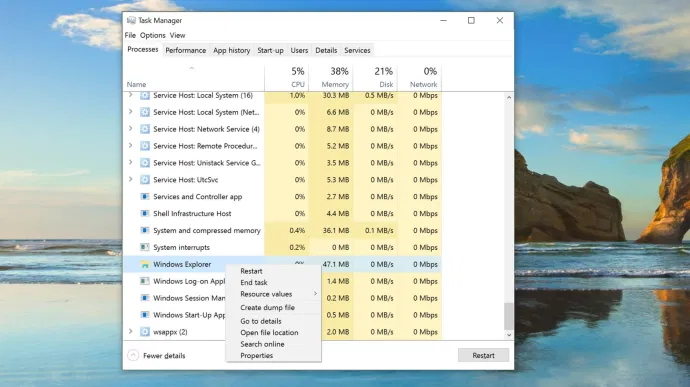This screenshot has width=690, height=387.
Task: Open Resource values submenu arrow
Action: [x=315, y=294]
